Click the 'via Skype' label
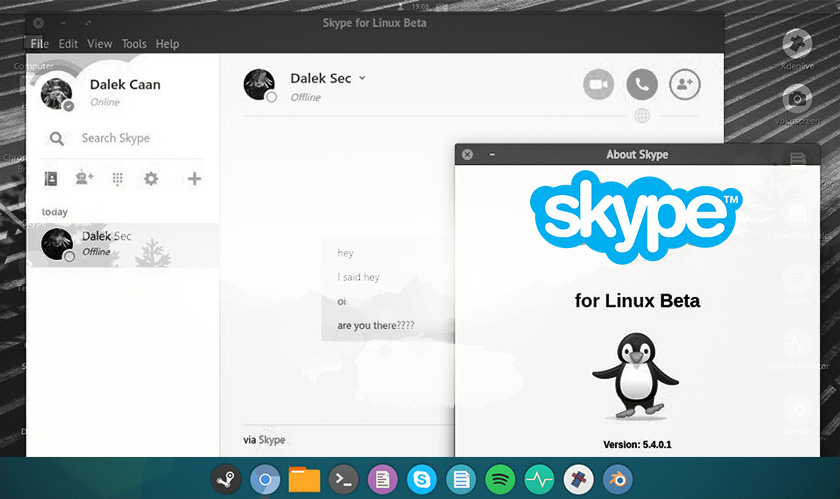The image size is (840, 499). point(264,440)
